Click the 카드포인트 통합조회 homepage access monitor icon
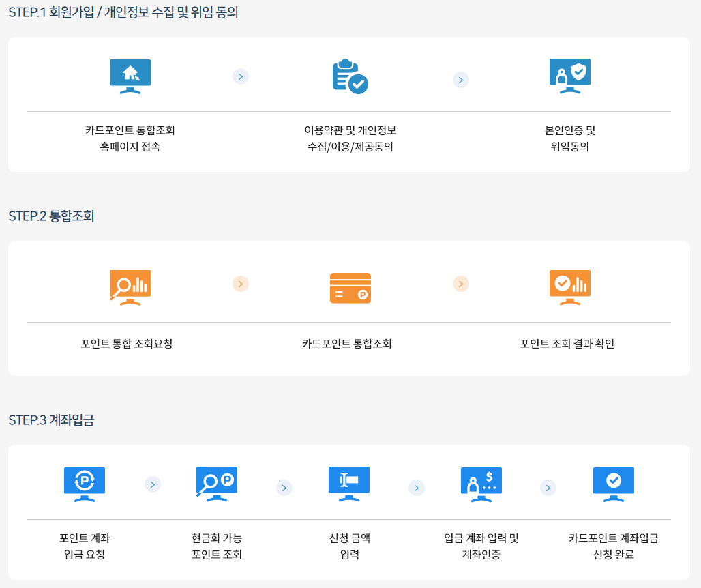The image size is (701, 588). (x=130, y=76)
